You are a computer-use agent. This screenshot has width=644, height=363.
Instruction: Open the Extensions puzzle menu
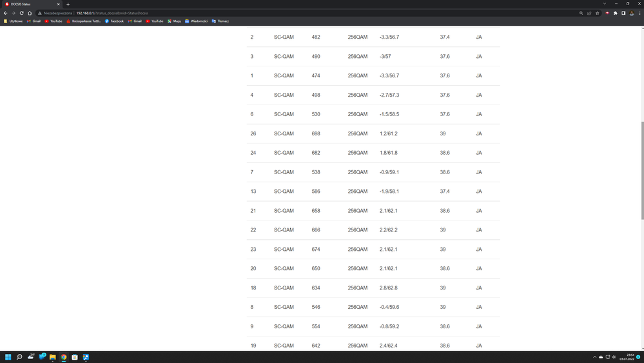[x=615, y=13]
